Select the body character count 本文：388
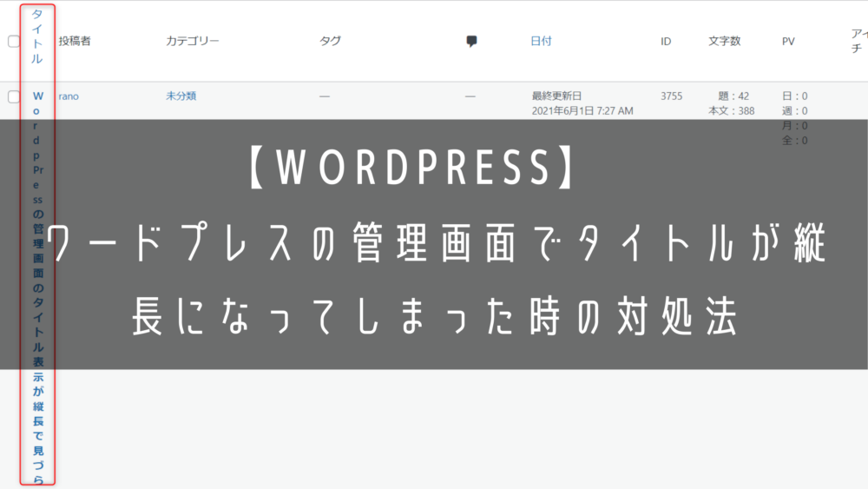The width and height of the screenshot is (868, 489). coord(731,111)
